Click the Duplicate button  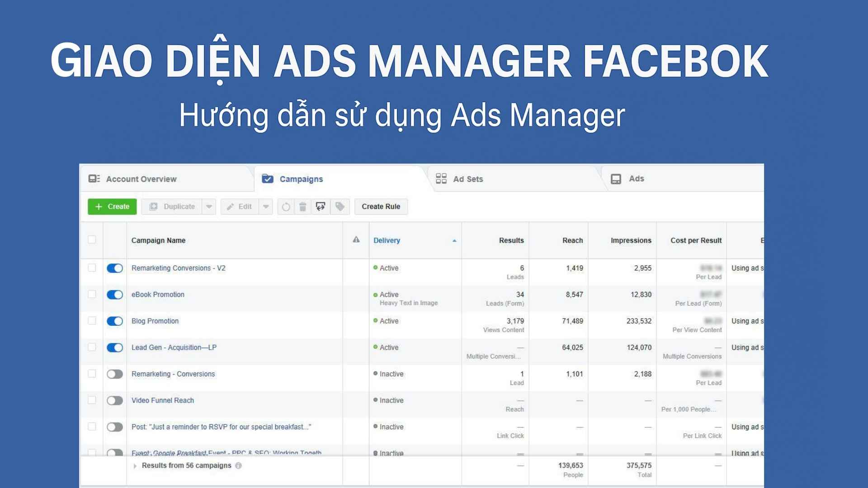172,206
